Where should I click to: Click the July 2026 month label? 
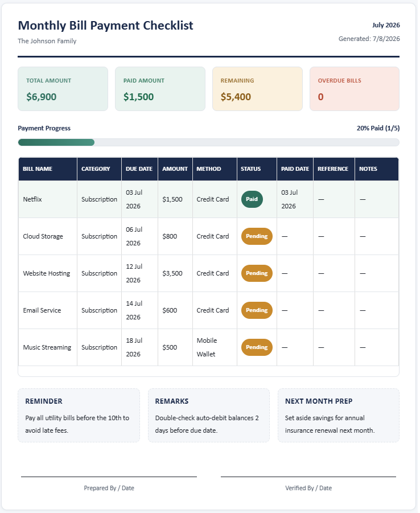(386, 25)
